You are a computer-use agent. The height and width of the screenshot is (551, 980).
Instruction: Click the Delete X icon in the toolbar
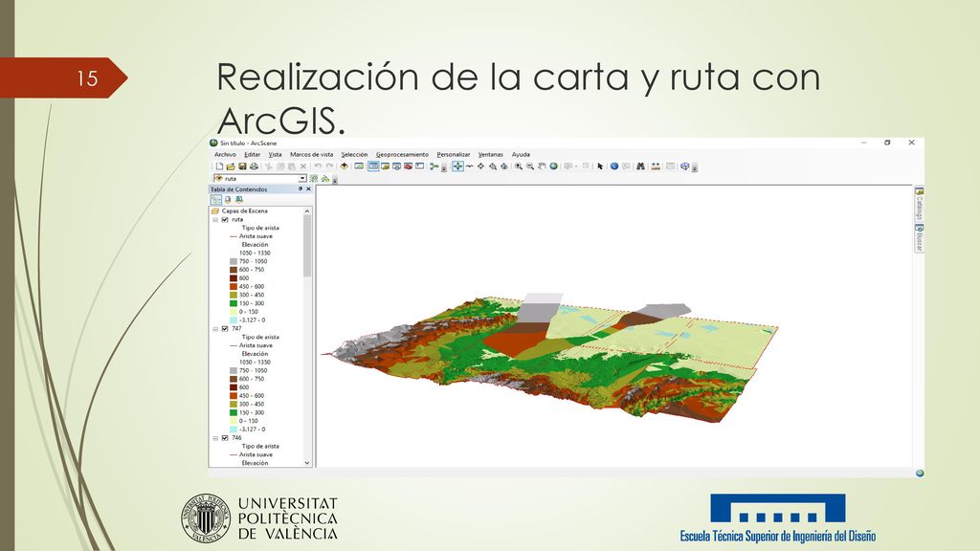click(303, 166)
